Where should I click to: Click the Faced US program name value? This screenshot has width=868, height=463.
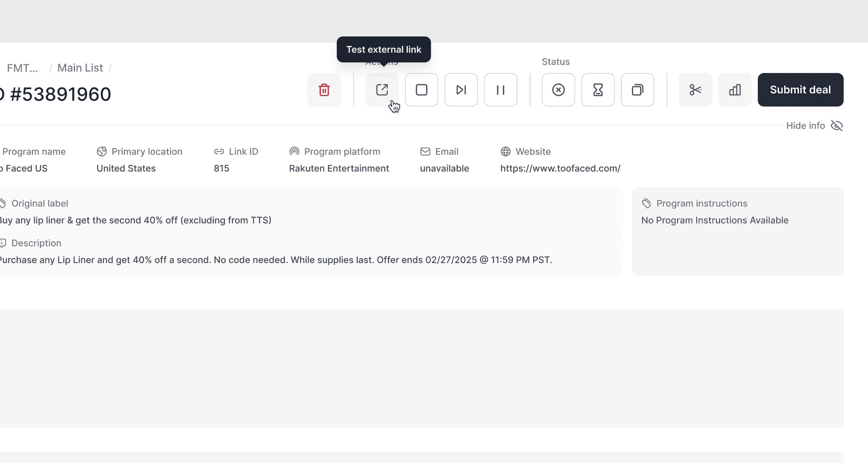click(x=24, y=168)
